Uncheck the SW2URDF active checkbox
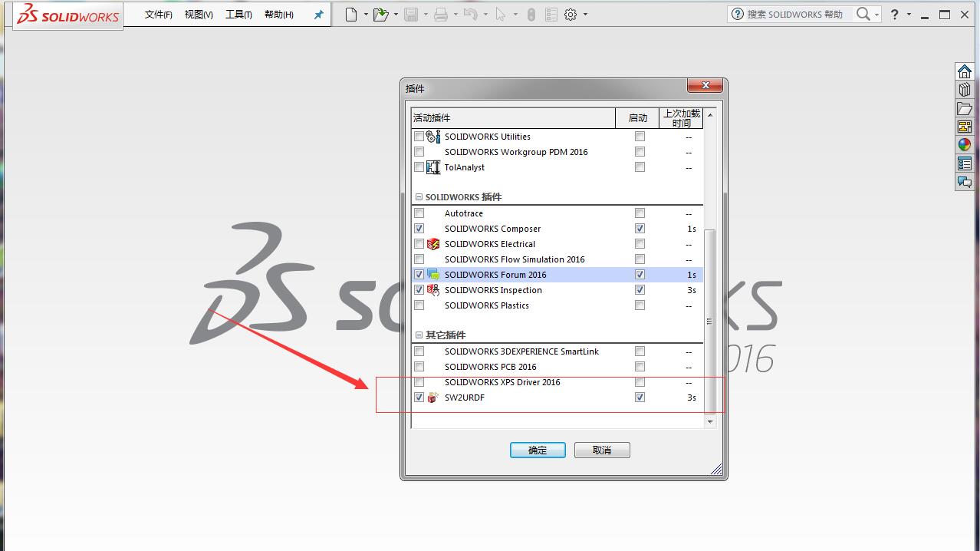980x551 pixels. click(419, 398)
